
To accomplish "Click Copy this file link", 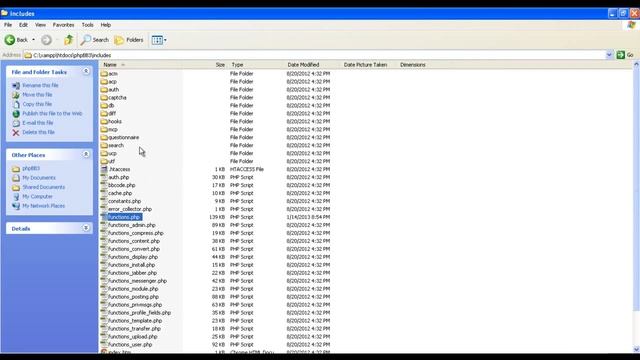I will [37, 104].
